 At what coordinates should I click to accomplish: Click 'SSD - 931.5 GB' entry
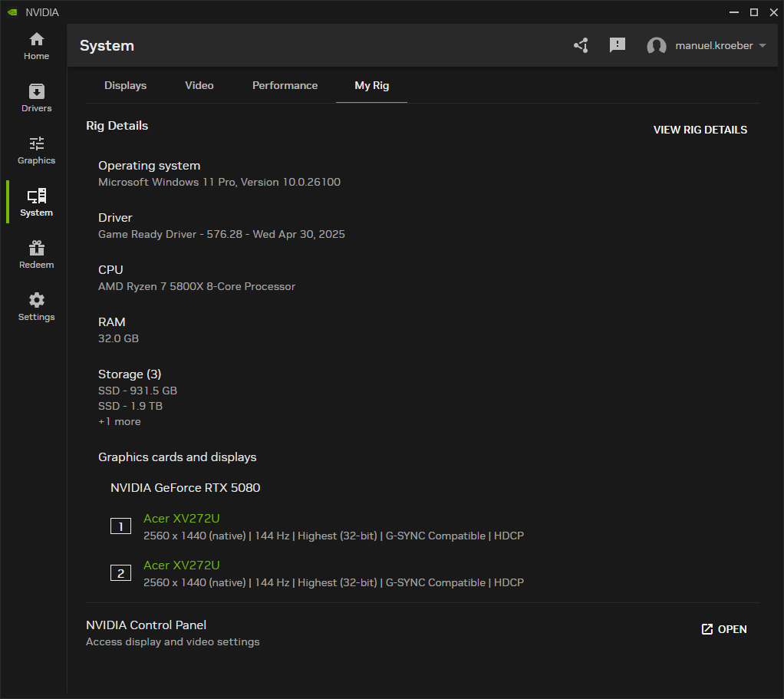tap(137, 391)
